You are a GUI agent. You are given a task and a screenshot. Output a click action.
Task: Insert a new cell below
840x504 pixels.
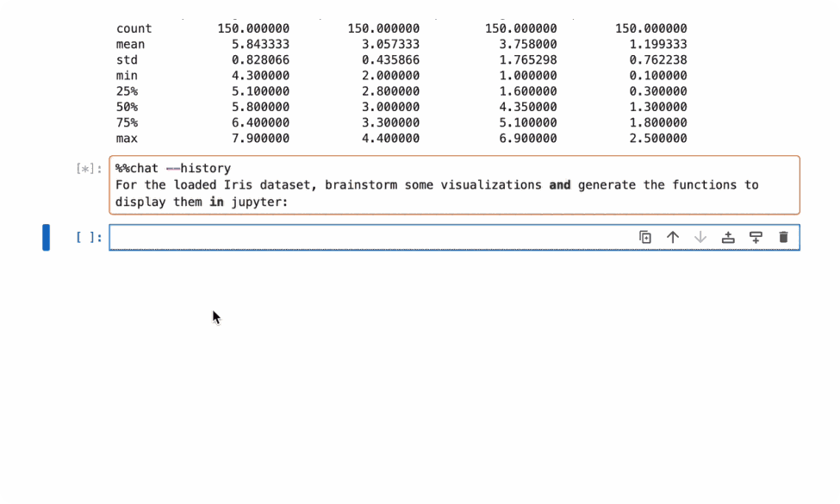[756, 236]
